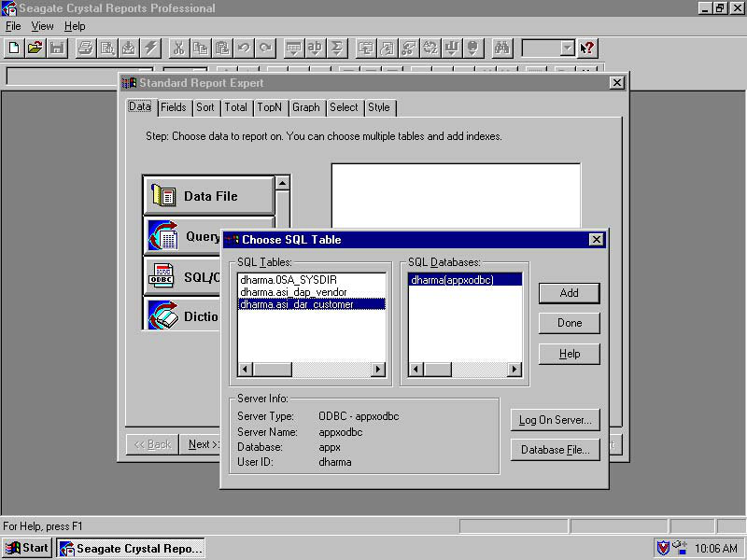Image resolution: width=747 pixels, height=560 pixels.
Task: Click the Data File button
Action: [x=209, y=196]
